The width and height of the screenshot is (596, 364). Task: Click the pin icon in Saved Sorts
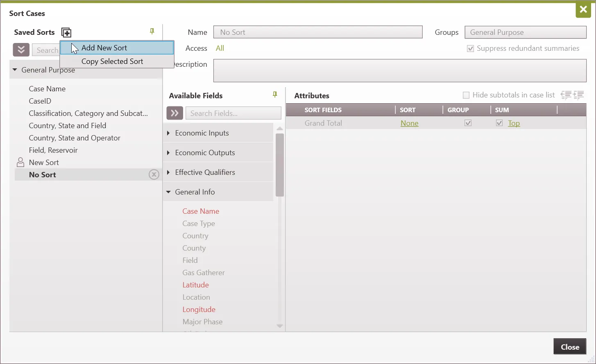(152, 32)
